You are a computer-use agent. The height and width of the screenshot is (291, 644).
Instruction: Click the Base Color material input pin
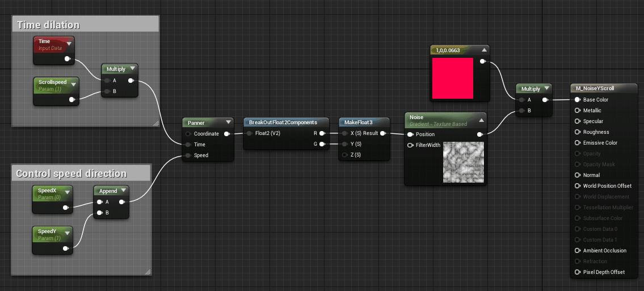(578, 100)
